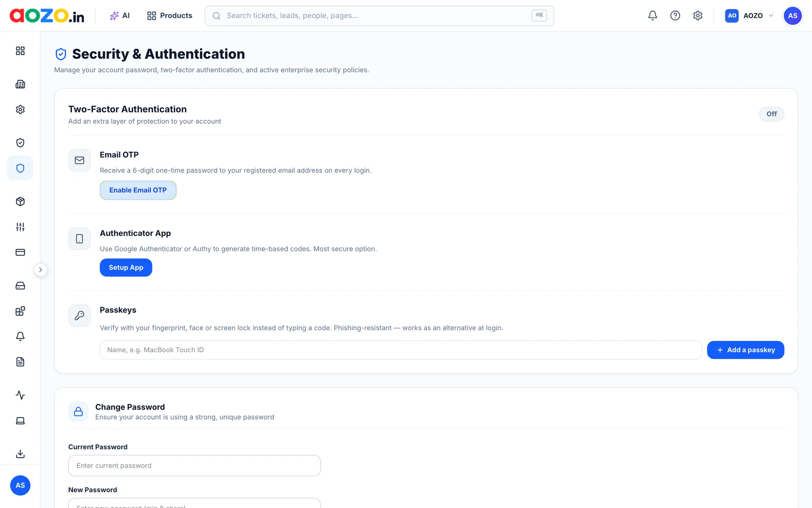
Task: Click the AS avatar in top right
Action: tap(793, 15)
